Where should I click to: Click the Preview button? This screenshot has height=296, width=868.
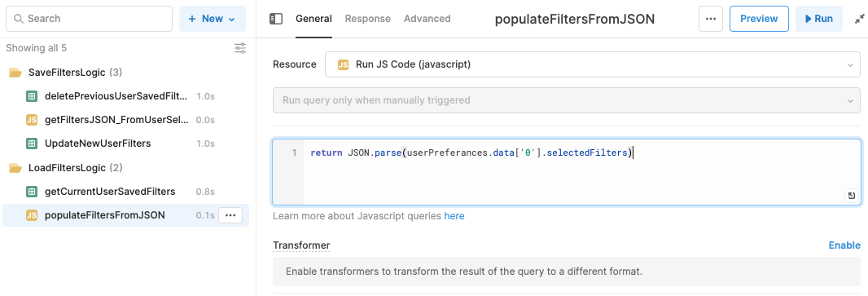(759, 19)
